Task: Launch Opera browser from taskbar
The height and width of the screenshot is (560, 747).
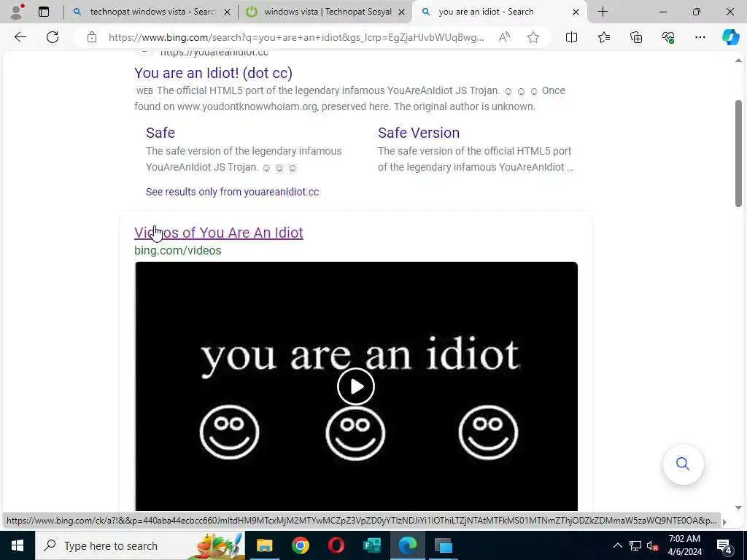Action: coord(336,545)
